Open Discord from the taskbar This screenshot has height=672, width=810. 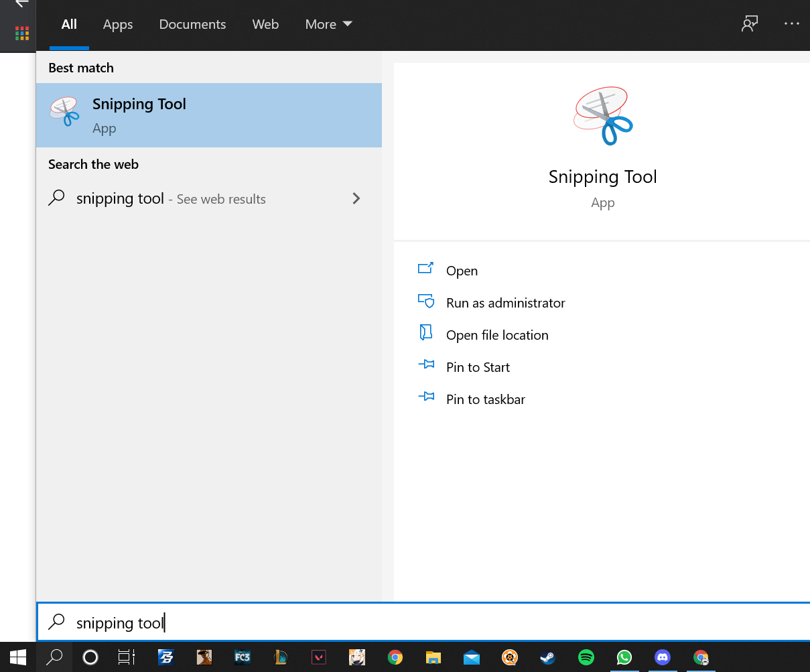pos(663,657)
